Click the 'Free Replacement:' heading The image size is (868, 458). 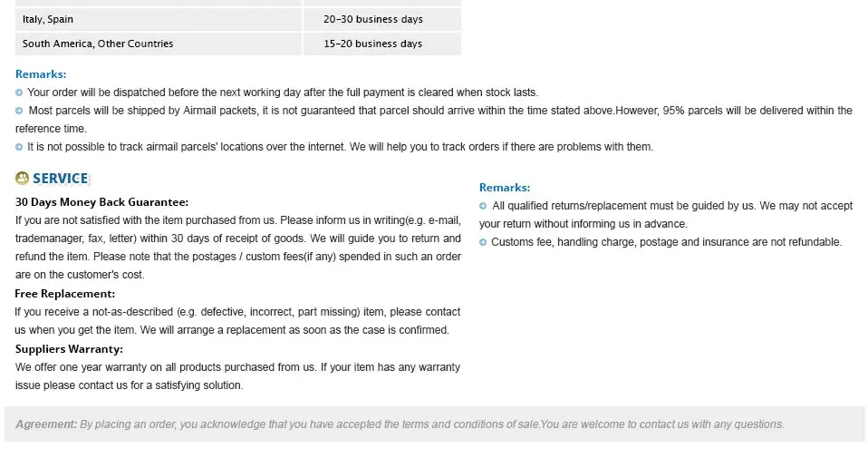pos(64,294)
